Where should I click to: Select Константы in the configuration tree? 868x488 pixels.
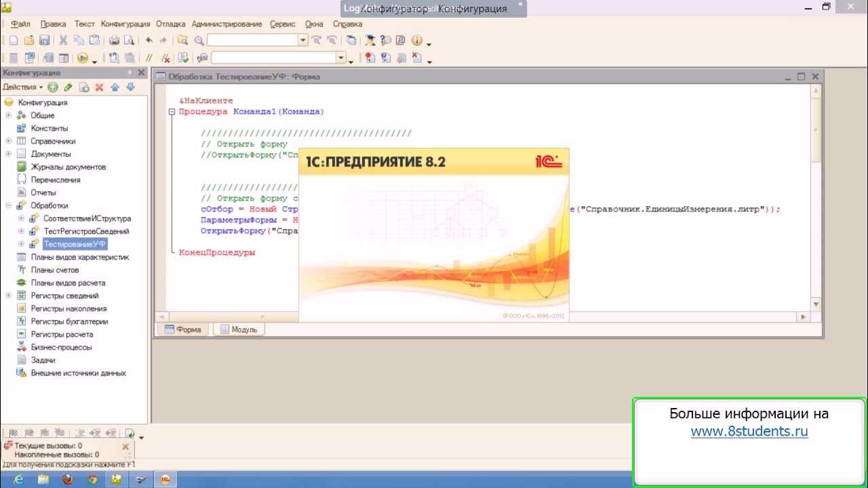tap(49, 128)
